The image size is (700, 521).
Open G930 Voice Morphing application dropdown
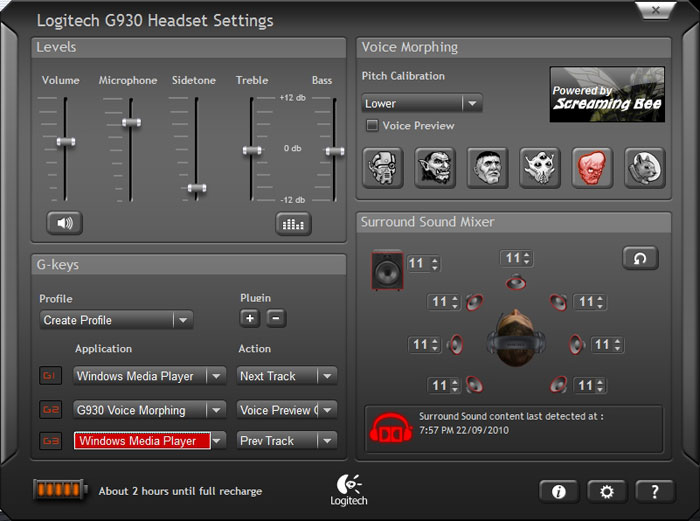(x=150, y=410)
